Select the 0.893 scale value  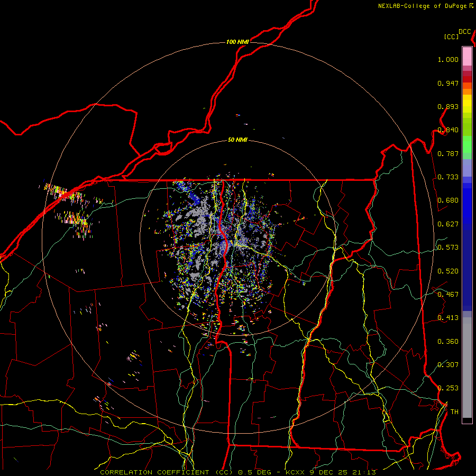pyautogui.click(x=448, y=106)
